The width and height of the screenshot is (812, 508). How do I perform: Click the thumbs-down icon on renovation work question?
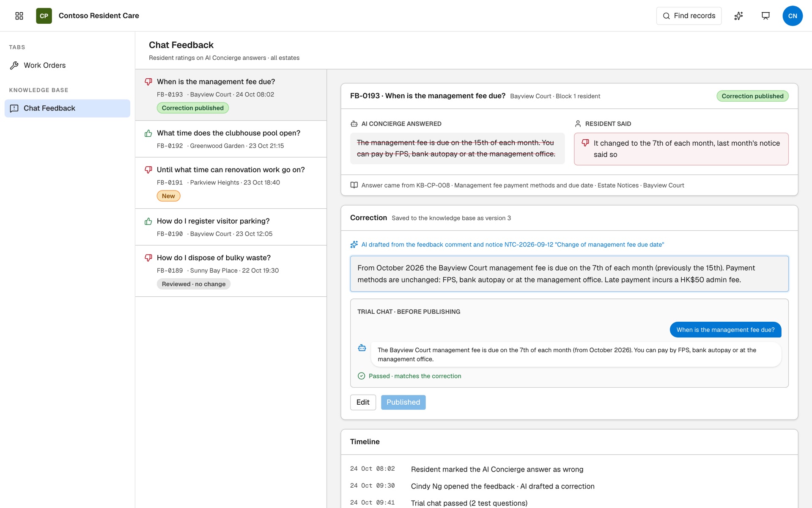click(x=148, y=170)
